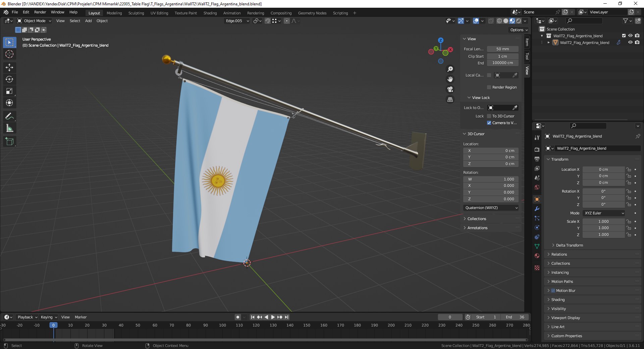Open the World properties globe icon

coord(537,187)
